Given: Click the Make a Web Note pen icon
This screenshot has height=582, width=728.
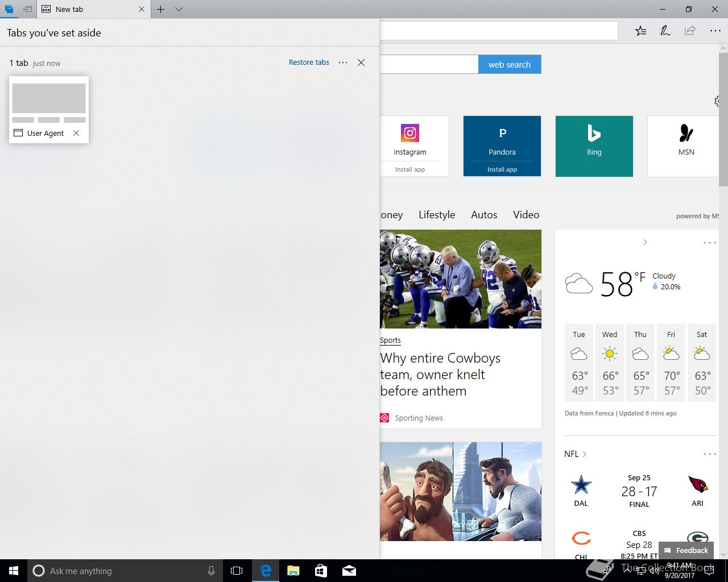Looking at the screenshot, I should pos(665,31).
